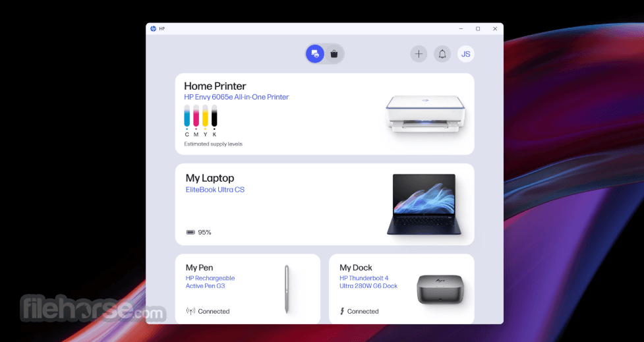Click HP Thunderbolt 4 Ultra Dock link
Viewport: 644px width, 342px height.
(x=368, y=282)
